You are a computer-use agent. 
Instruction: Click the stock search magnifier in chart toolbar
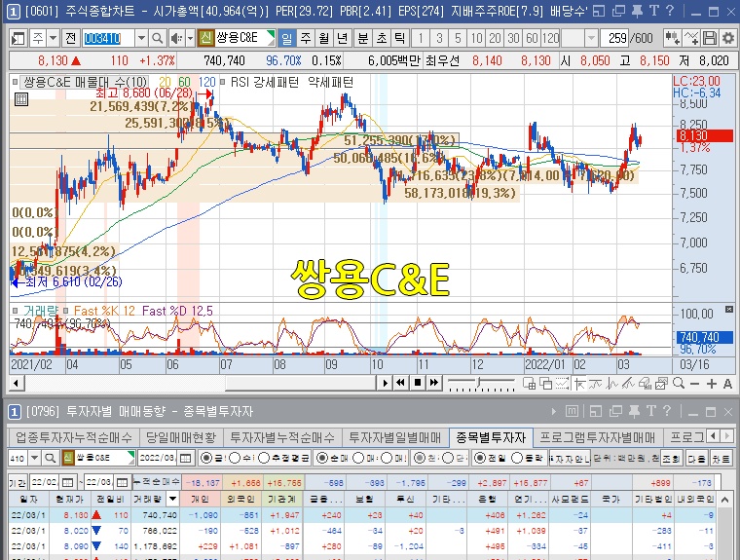pos(158,38)
